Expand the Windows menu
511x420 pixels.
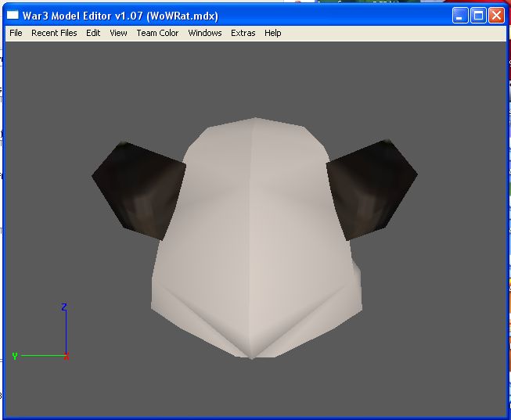pyautogui.click(x=205, y=33)
